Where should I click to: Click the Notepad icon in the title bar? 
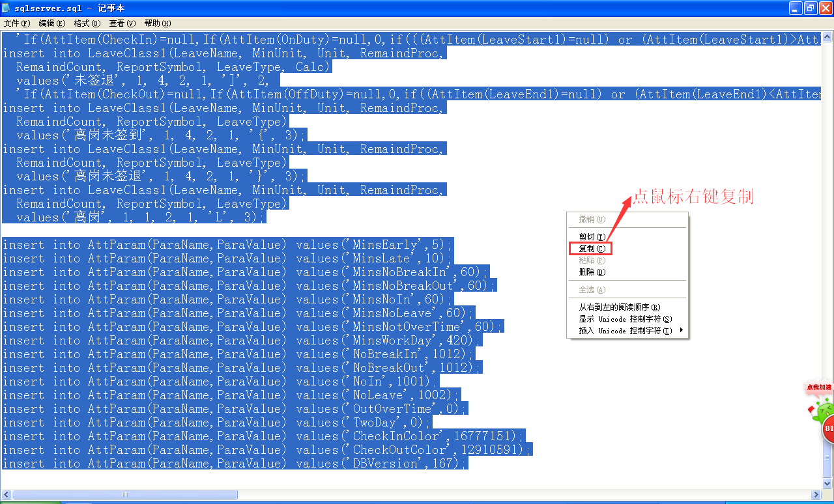pyautogui.click(x=7, y=8)
